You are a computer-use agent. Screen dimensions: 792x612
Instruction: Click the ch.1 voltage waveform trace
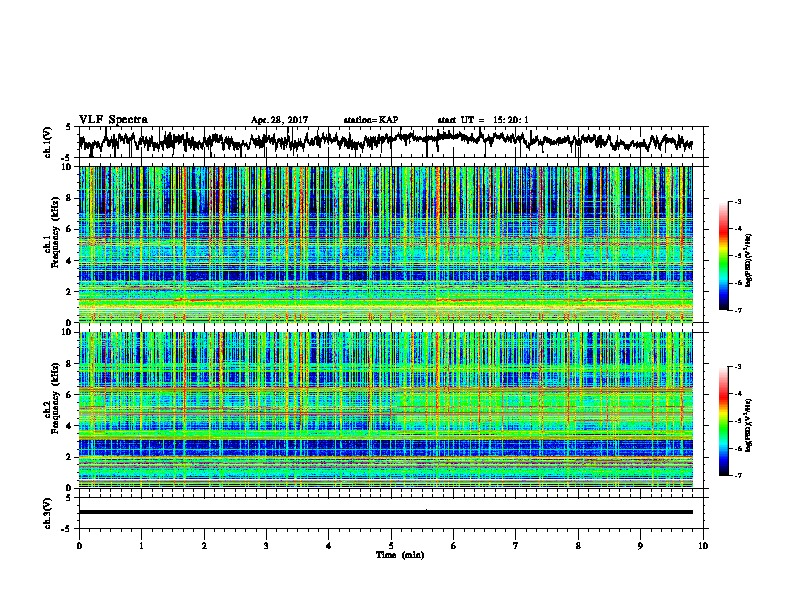[x=385, y=141]
